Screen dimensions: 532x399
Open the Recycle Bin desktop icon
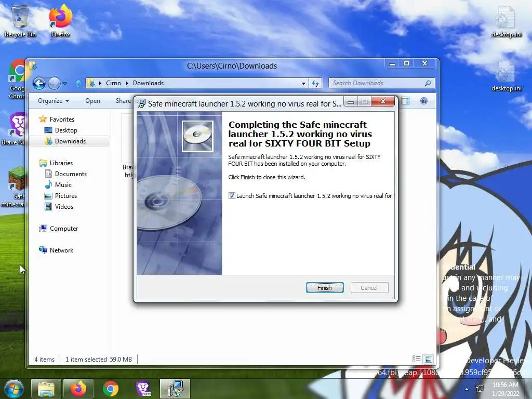tap(20, 20)
